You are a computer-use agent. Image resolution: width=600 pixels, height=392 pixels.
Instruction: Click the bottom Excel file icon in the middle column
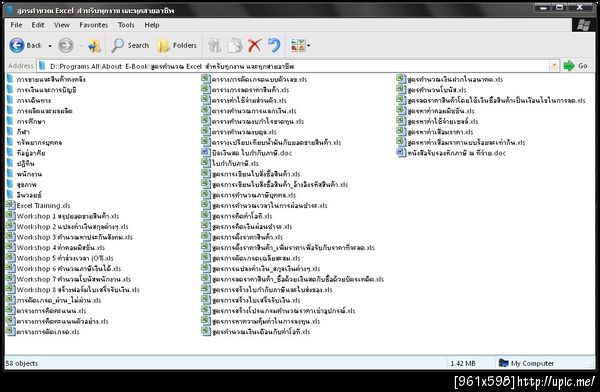click(206, 331)
